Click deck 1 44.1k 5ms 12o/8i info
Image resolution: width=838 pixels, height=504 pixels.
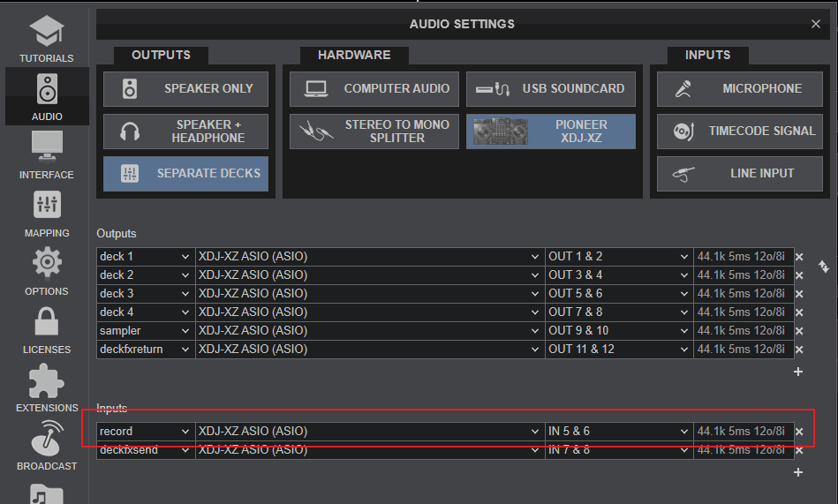[x=744, y=257]
